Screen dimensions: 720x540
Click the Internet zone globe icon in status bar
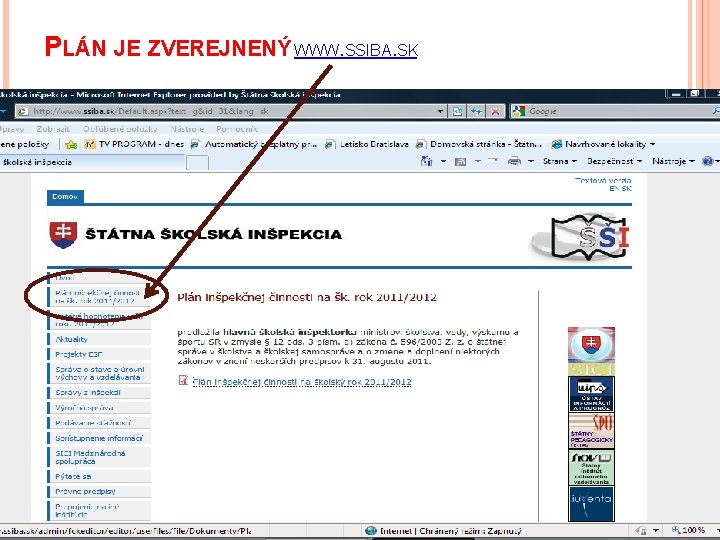[x=371, y=531]
